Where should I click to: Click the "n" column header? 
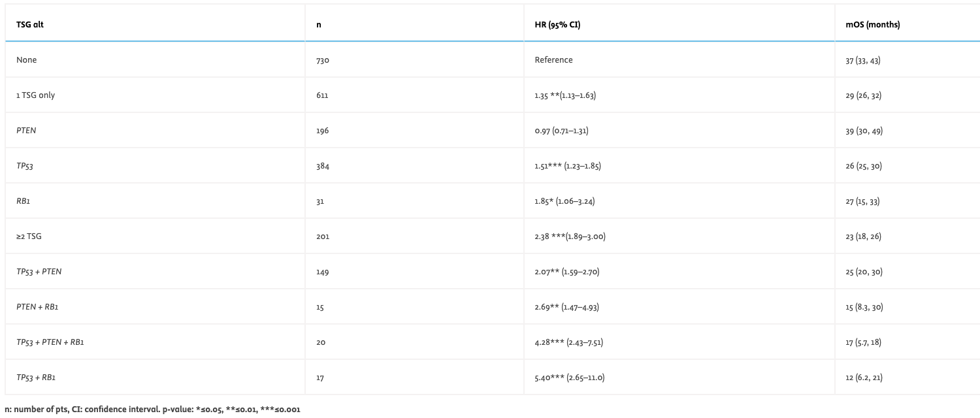[x=318, y=25]
